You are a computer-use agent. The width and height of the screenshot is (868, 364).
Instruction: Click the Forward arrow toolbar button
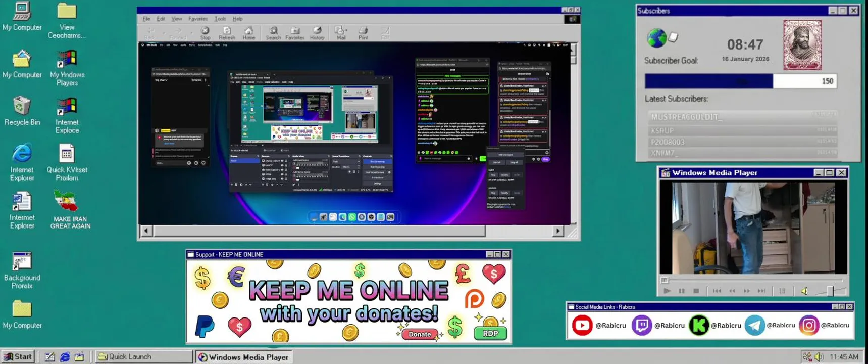coord(178,33)
